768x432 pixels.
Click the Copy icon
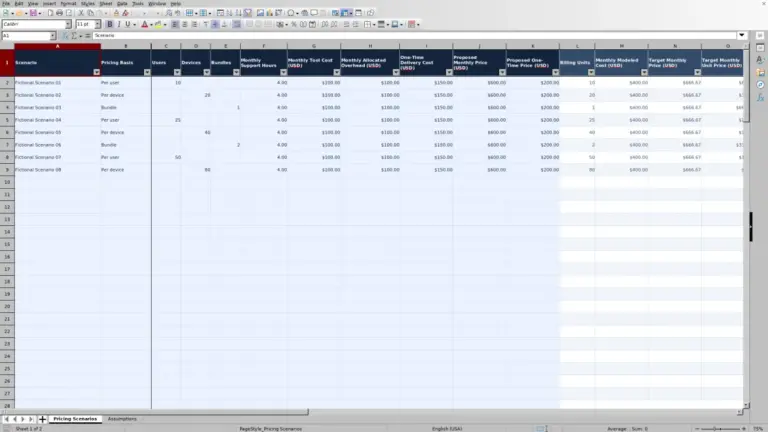tap(91, 13)
